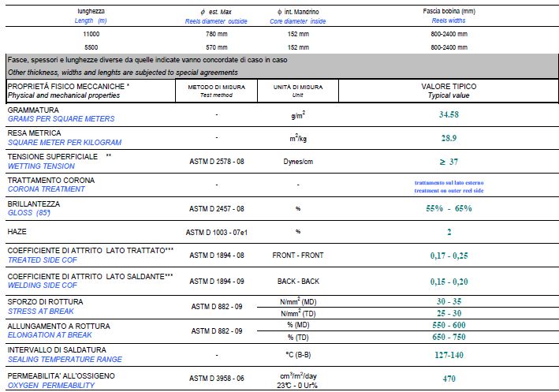
Task: Select the 0,17 - 0,25 COF value
Action: [449, 256]
